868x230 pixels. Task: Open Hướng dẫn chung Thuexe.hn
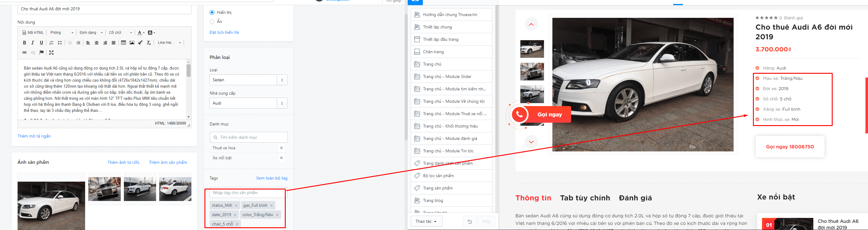451,15
